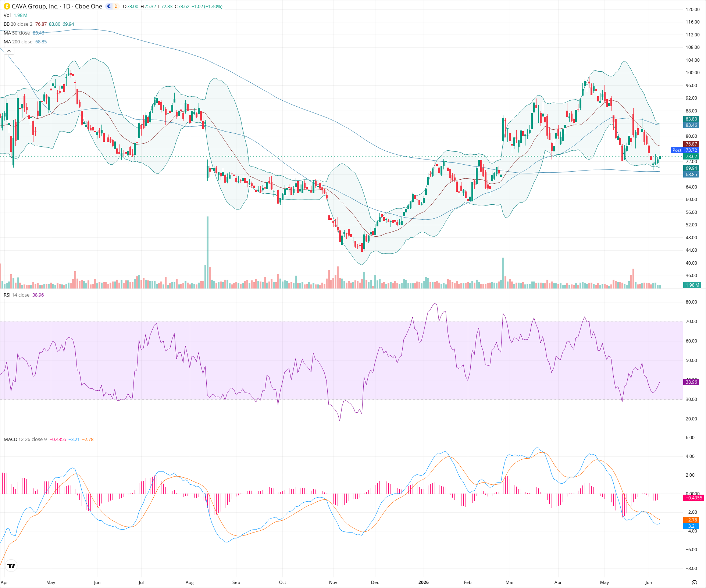Click the Nov label on time axis
The width and height of the screenshot is (706, 588).
pos(333,582)
